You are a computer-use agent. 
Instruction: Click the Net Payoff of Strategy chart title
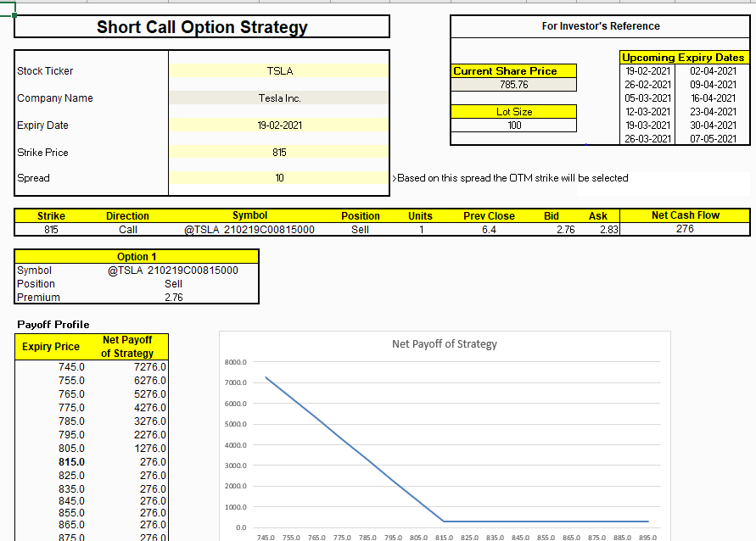click(445, 344)
